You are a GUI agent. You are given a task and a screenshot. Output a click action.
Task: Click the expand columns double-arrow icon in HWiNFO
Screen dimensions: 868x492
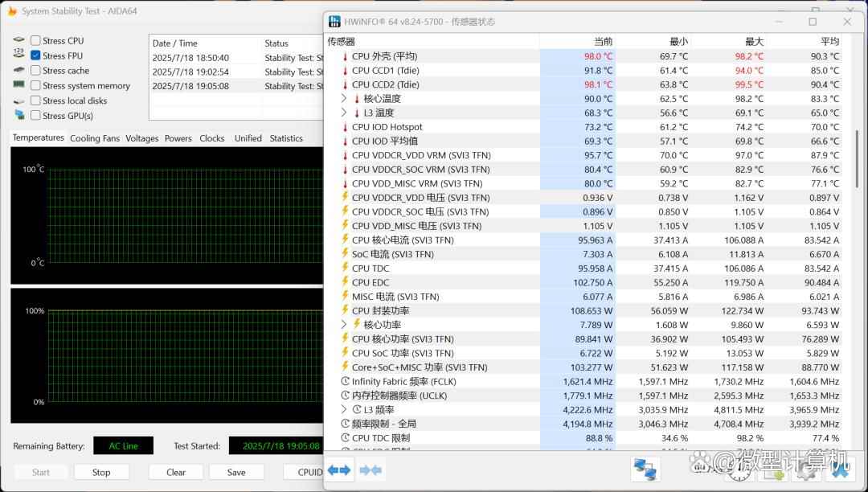339,470
